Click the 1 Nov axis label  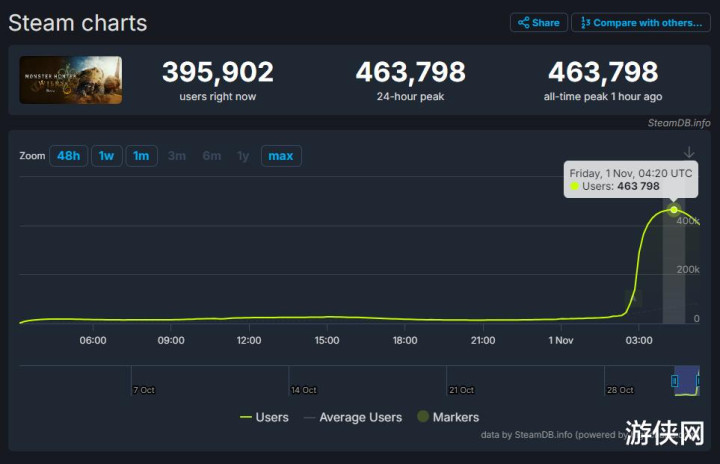click(x=561, y=340)
